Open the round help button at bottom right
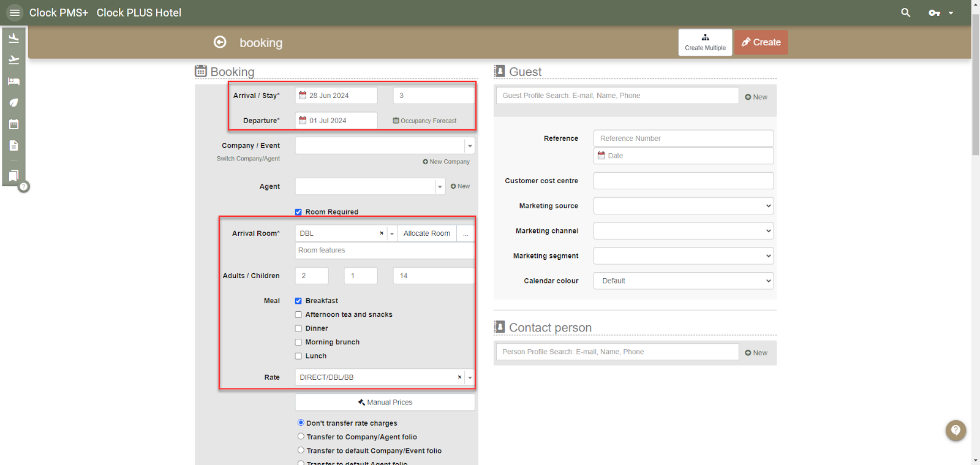The image size is (980, 465). 956,430
